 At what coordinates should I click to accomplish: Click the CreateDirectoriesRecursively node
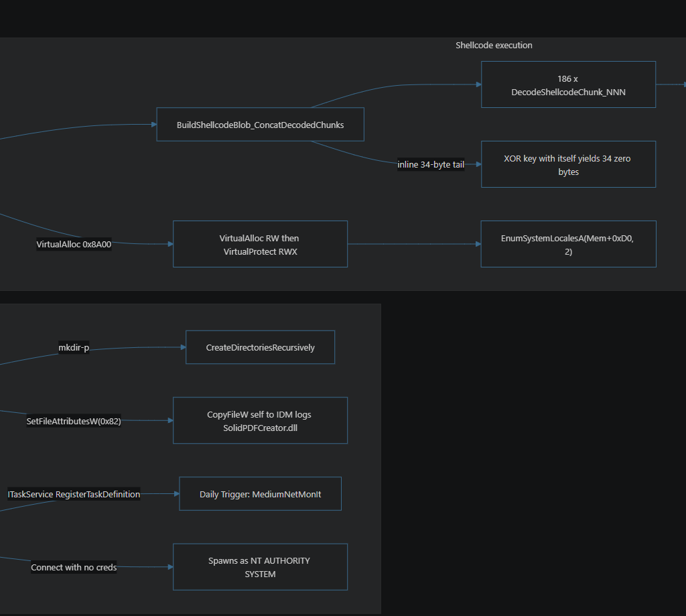(x=261, y=347)
